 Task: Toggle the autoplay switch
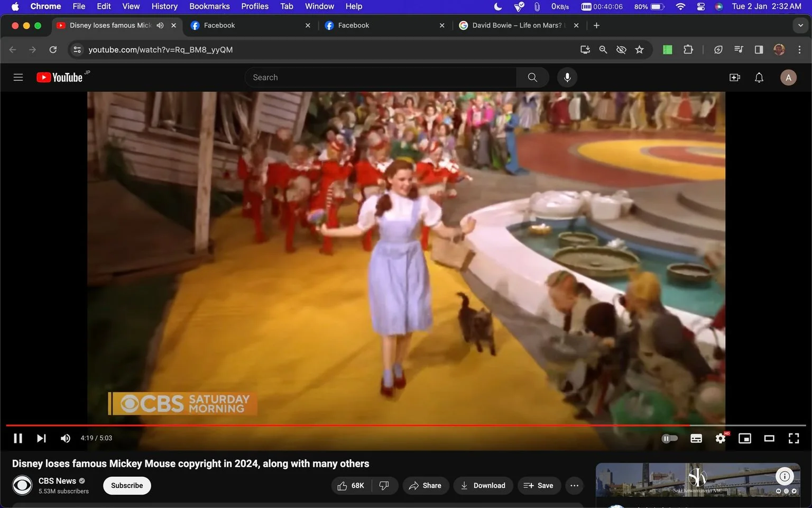pyautogui.click(x=670, y=438)
